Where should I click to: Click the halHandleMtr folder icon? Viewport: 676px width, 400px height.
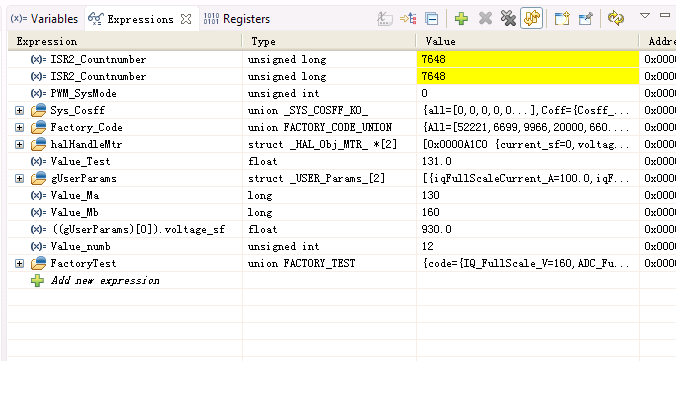(x=38, y=144)
